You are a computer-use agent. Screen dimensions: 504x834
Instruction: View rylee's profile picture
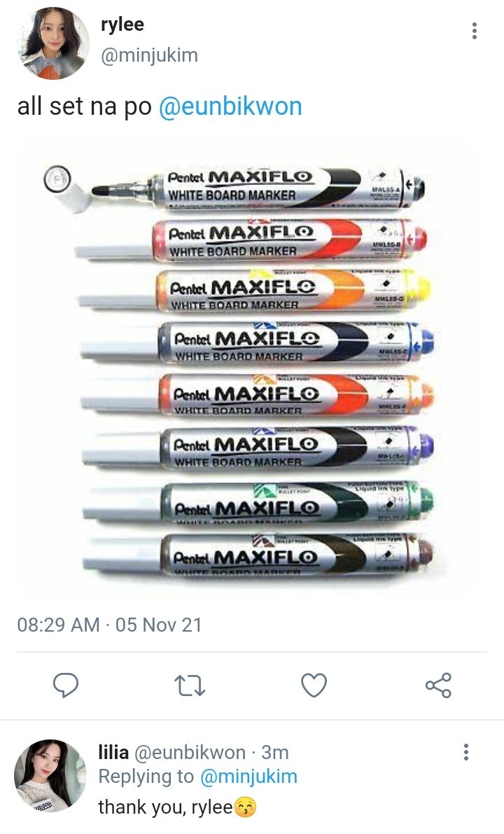(53, 43)
